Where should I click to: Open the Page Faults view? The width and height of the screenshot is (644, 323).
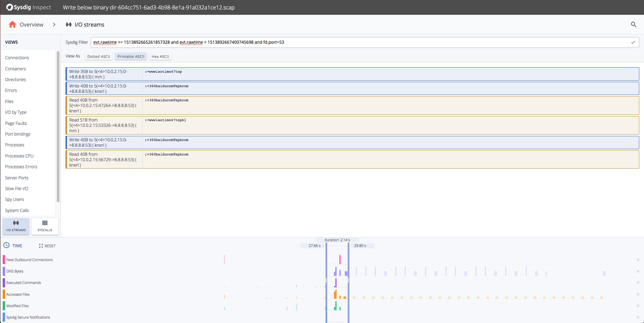tap(16, 123)
